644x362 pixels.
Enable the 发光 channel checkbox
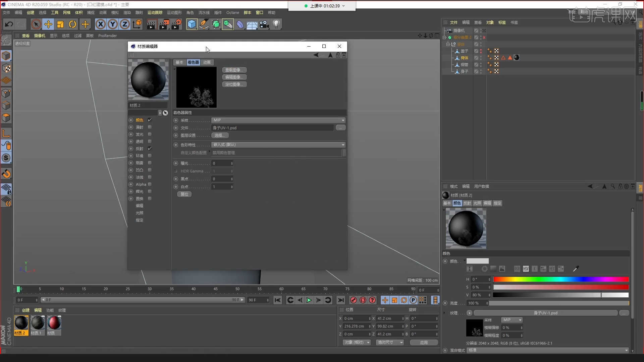point(150,134)
